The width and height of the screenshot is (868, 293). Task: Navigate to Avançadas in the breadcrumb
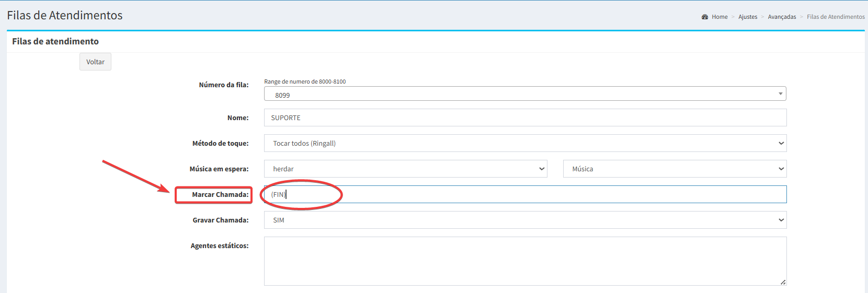pos(782,17)
